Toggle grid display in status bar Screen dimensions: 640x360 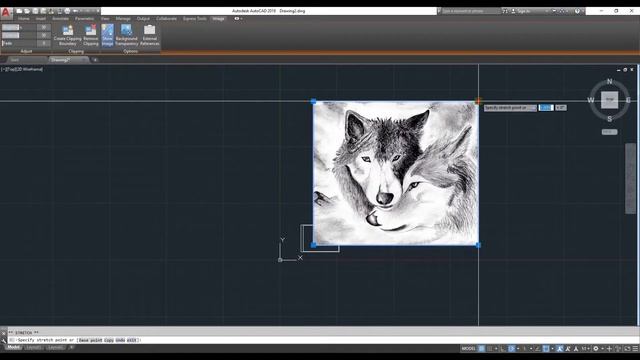click(482, 349)
